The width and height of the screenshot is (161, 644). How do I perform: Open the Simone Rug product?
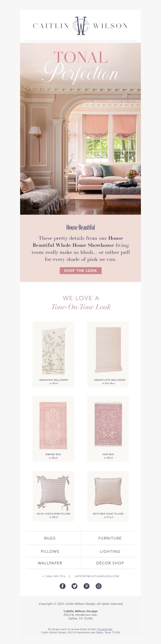(x=53, y=429)
